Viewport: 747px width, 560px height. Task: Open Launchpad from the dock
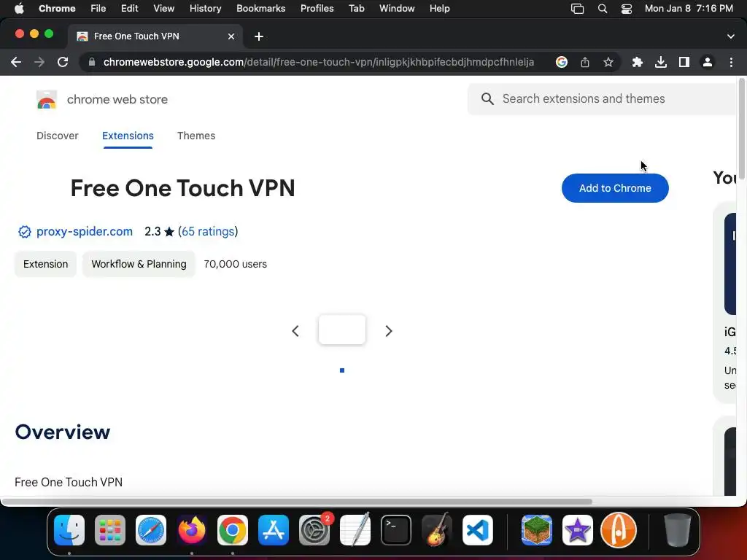[110, 530]
